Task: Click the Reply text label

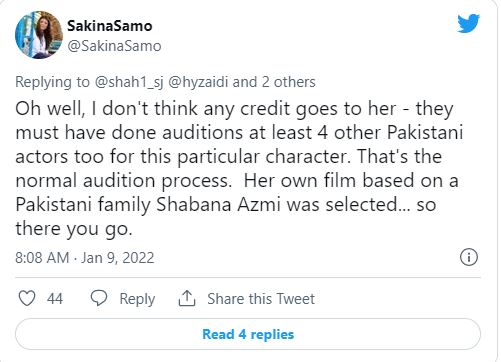Action: 137,299
